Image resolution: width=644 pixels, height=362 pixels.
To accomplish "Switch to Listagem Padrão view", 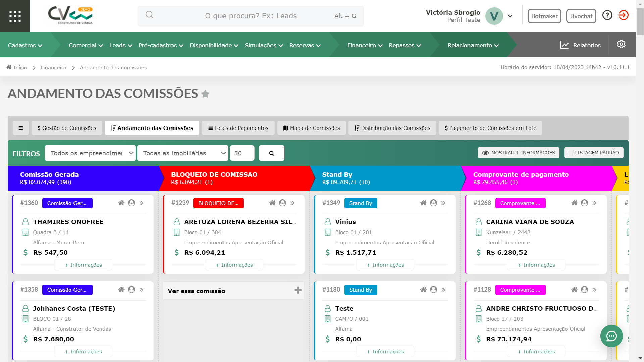I will 594,153.
